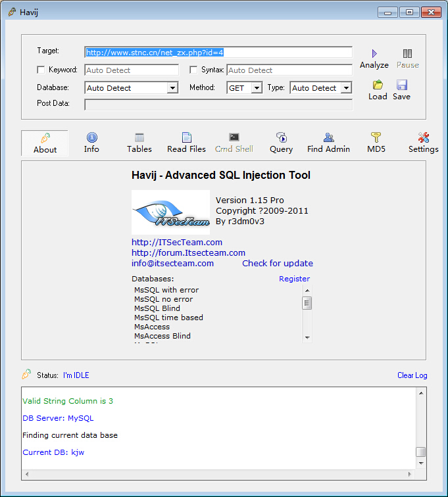Click 'Valid String Column is 3' log line
Viewport: 448px width, 497px height.
point(68,401)
